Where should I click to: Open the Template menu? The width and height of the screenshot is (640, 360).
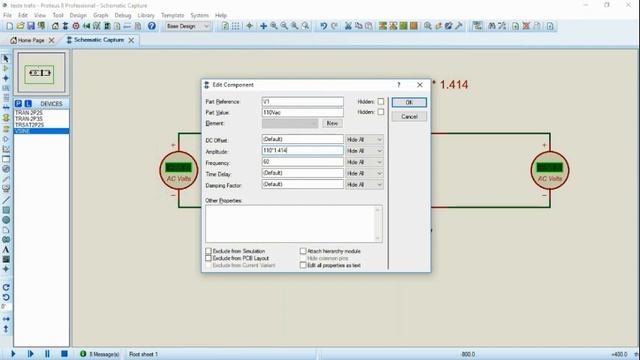(x=173, y=15)
